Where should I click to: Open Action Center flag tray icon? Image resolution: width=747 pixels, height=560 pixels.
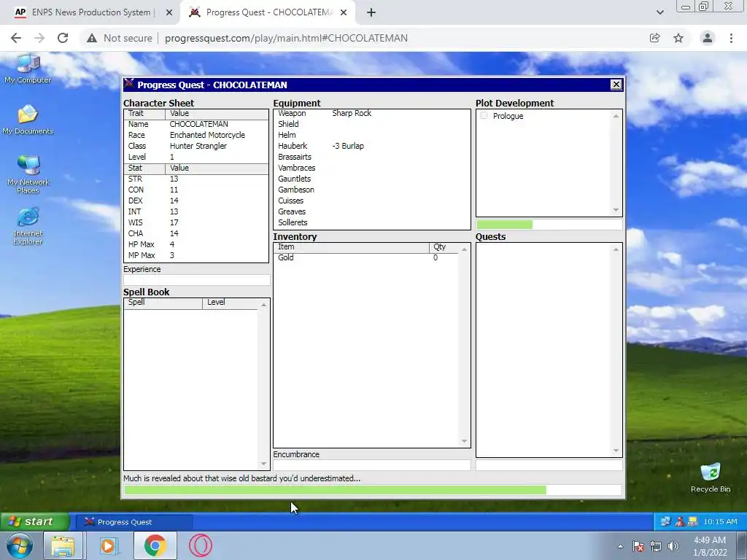[638, 547]
